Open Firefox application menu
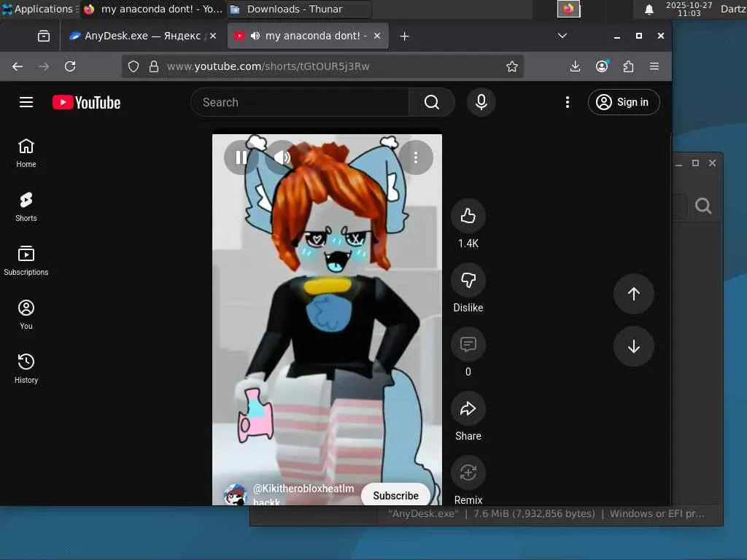 point(654,66)
